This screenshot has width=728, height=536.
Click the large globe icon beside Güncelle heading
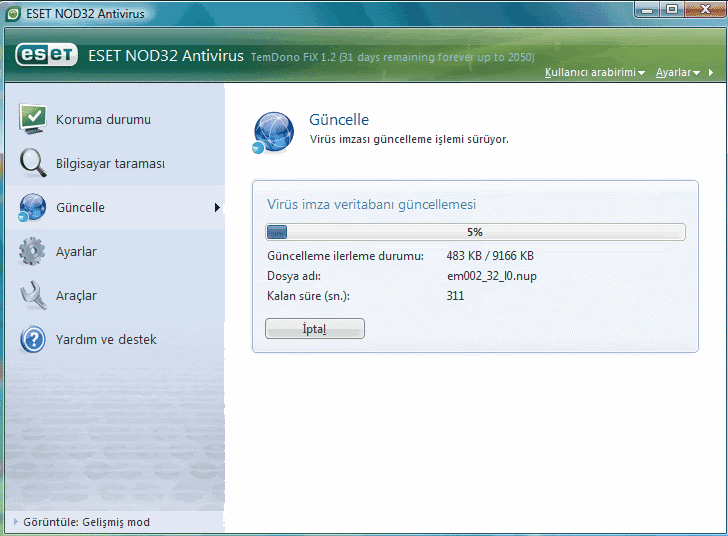pyautogui.click(x=273, y=133)
